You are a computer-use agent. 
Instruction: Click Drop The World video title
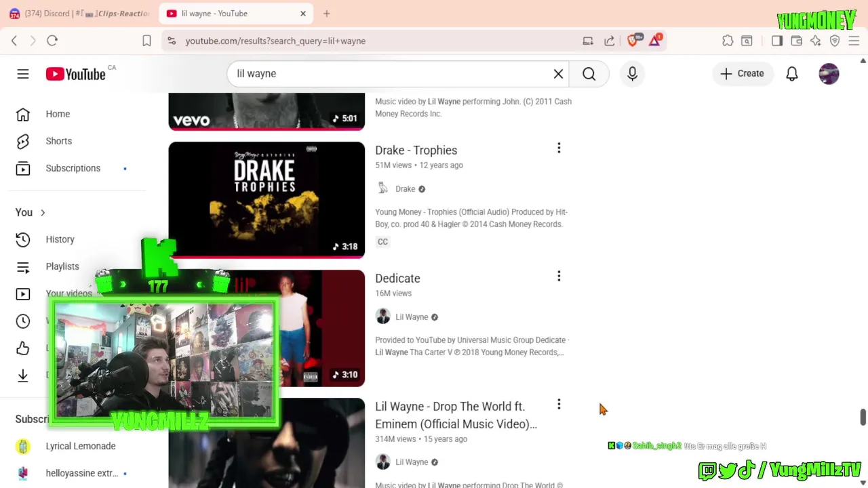click(456, 415)
